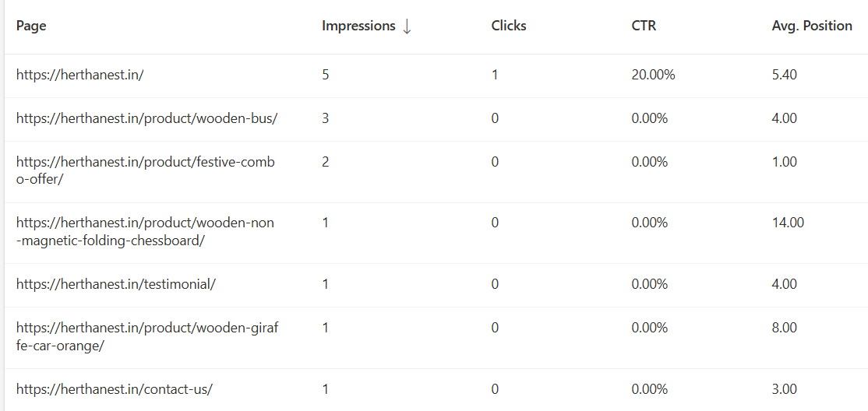The image size is (868, 411).
Task: Click the 20.00% CTR value
Action: [x=653, y=76]
